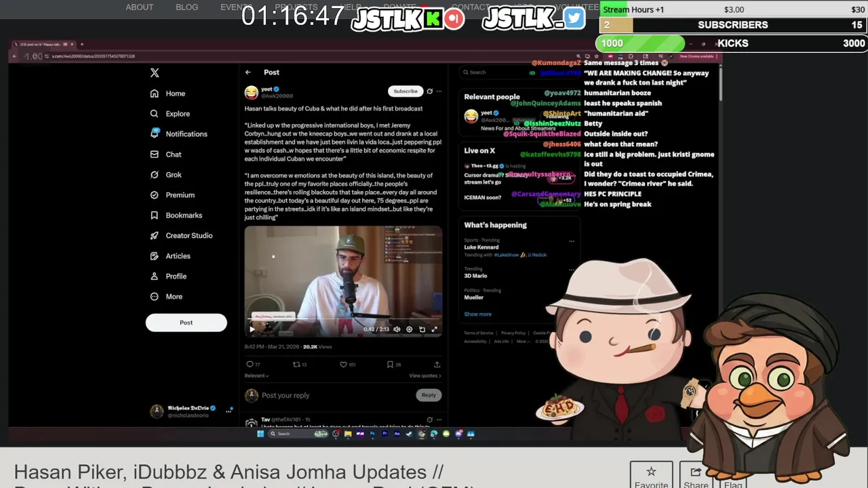This screenshot has height=488, width=868.
Task: Open File Explorer from taskbar
Action: [x=348, y=434]
